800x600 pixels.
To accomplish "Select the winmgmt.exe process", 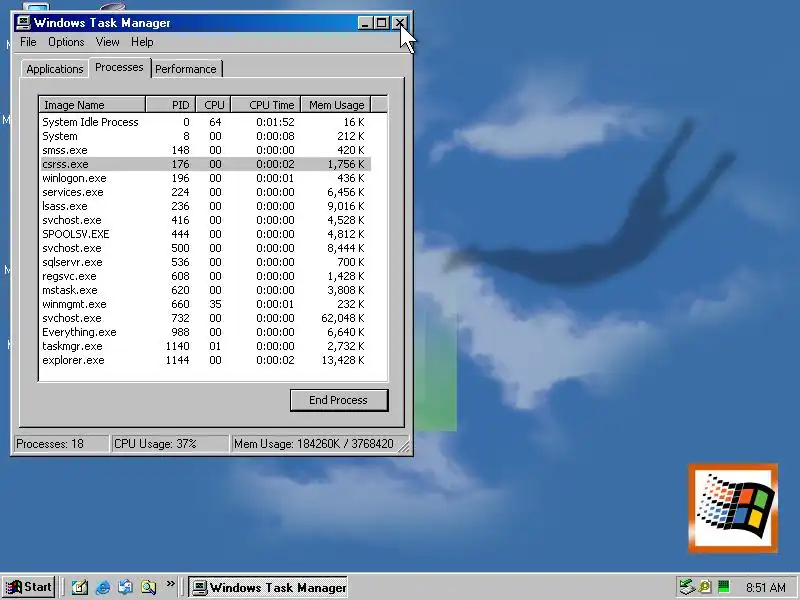I will coord(206,304).
